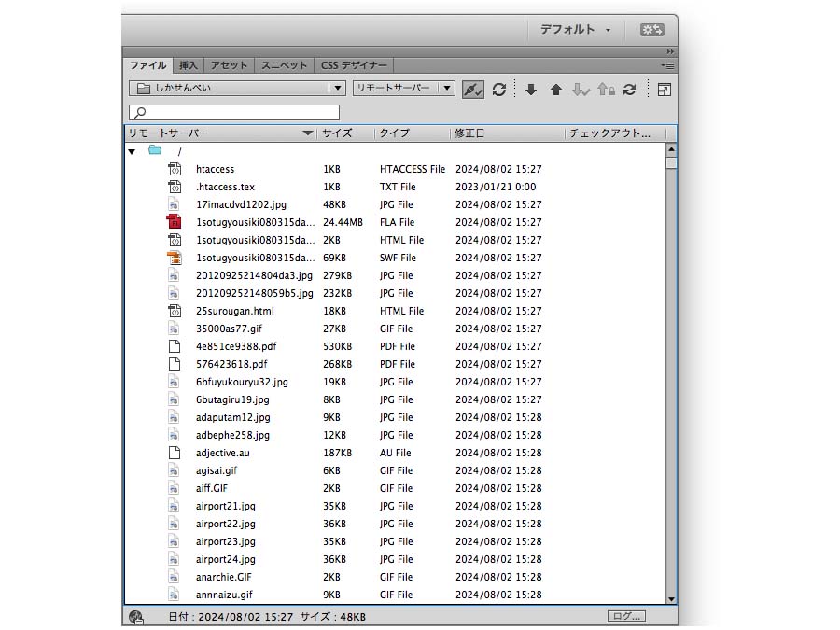Select file adaputam12.jpg
Image resolution: width=840 pixels, height=630 pixels.
[x=233, y=417]
